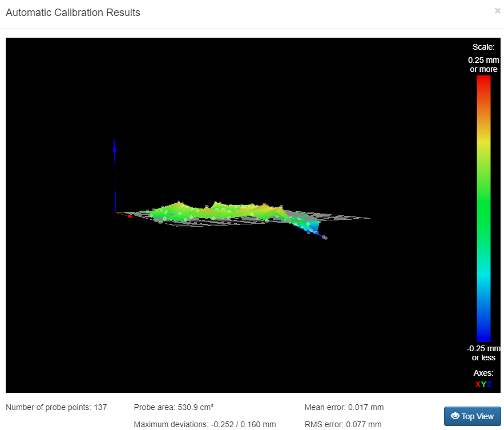Click the 'Mean error: 0.017 mm' text

pyautogui.click(x=344, y=407)
